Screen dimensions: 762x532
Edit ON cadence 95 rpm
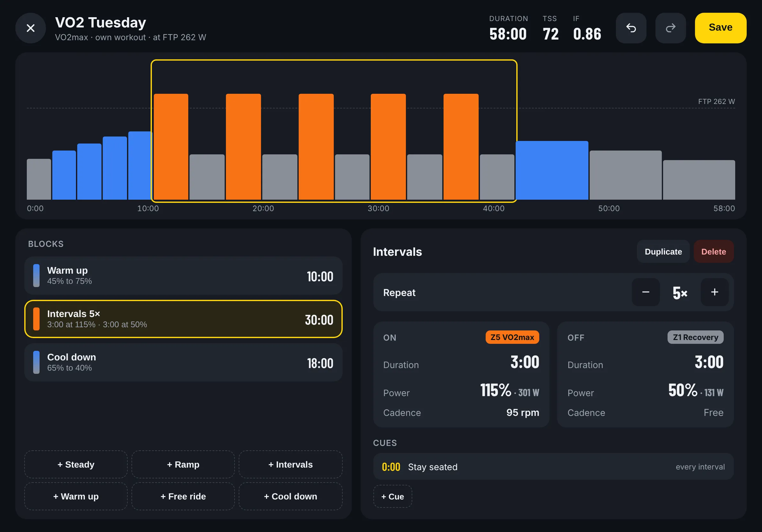(x=523, y=413)
